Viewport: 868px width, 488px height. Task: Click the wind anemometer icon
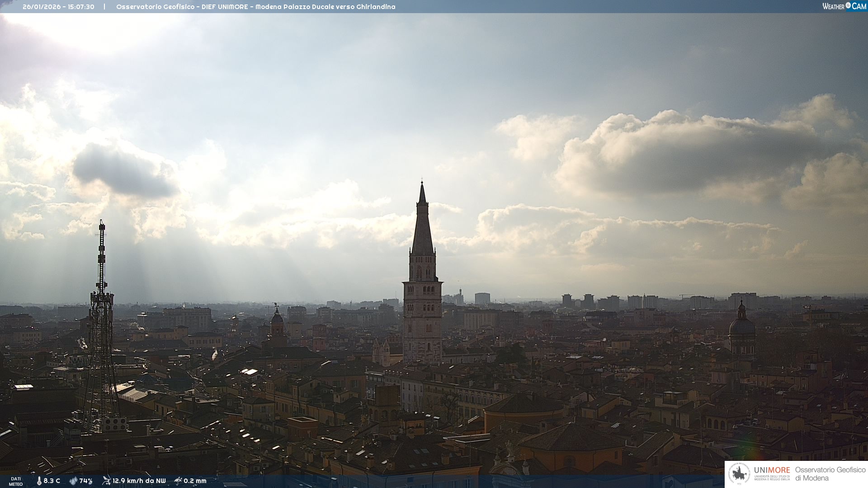pos(106,481)
